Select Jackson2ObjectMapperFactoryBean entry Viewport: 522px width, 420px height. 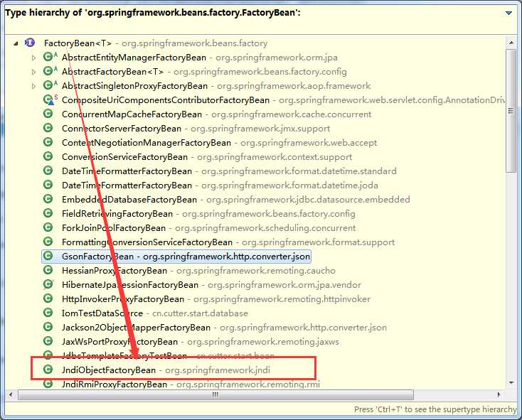coord(225,328)
